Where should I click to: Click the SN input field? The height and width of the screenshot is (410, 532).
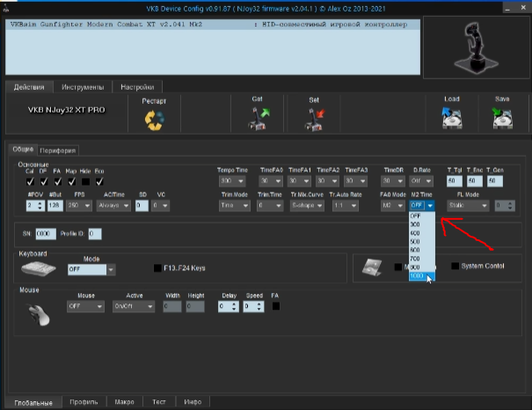(46, 234)
